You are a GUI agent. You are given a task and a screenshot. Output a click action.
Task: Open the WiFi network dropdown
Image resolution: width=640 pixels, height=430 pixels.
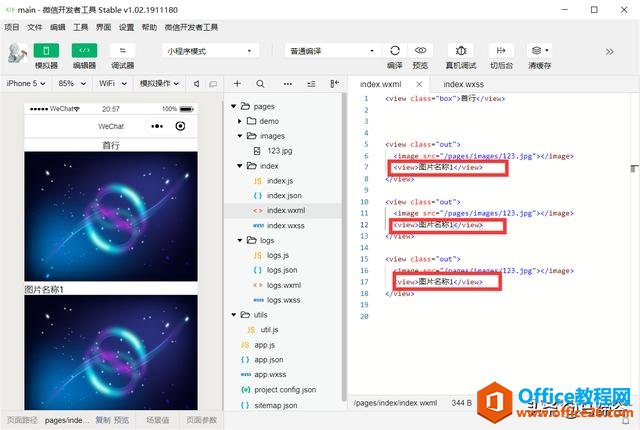point(113,84)
